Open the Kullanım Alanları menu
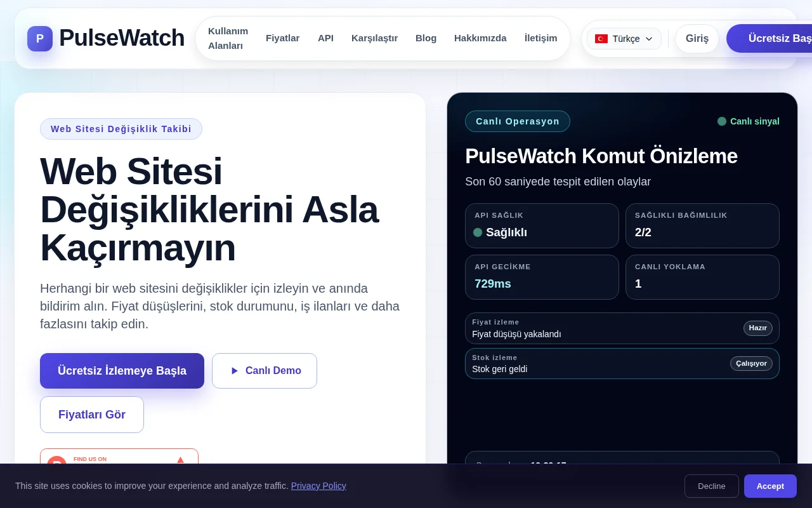This screenshot has width=812, height=508. (228, 39)
